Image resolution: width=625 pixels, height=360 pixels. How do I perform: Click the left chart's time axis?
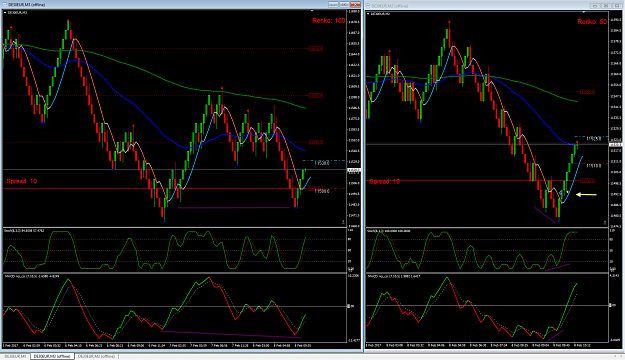click(x=175, y=345)
